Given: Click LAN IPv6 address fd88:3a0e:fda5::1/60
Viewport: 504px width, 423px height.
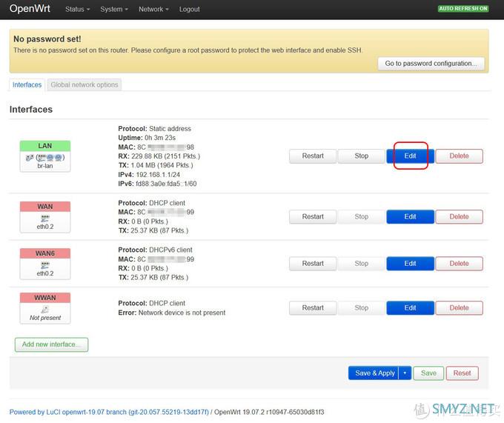Looking at the screenshot, I should [x=166, y=184].
